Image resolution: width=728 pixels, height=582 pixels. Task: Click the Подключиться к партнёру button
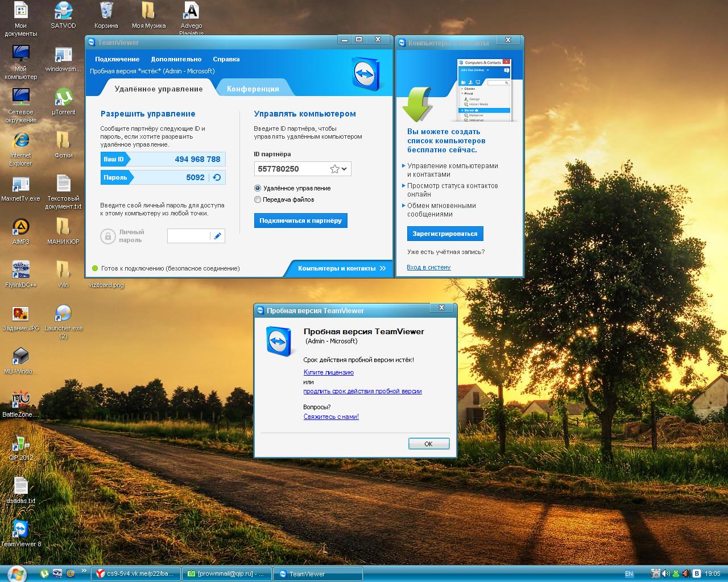coord(301,221)
